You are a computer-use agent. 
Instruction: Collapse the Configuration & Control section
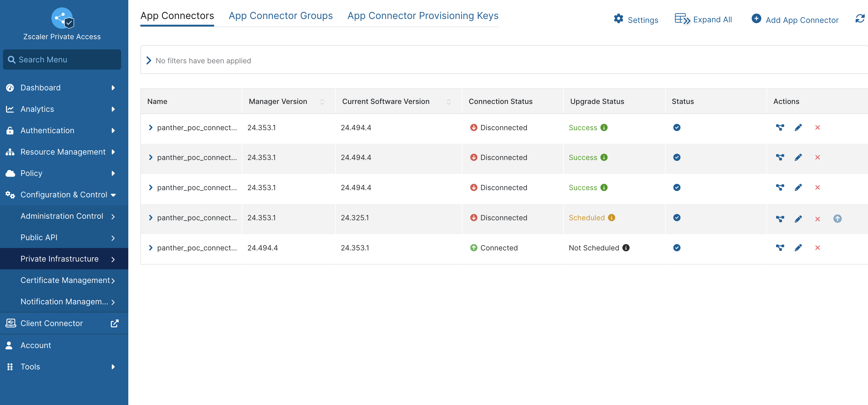tap(114, 195)
